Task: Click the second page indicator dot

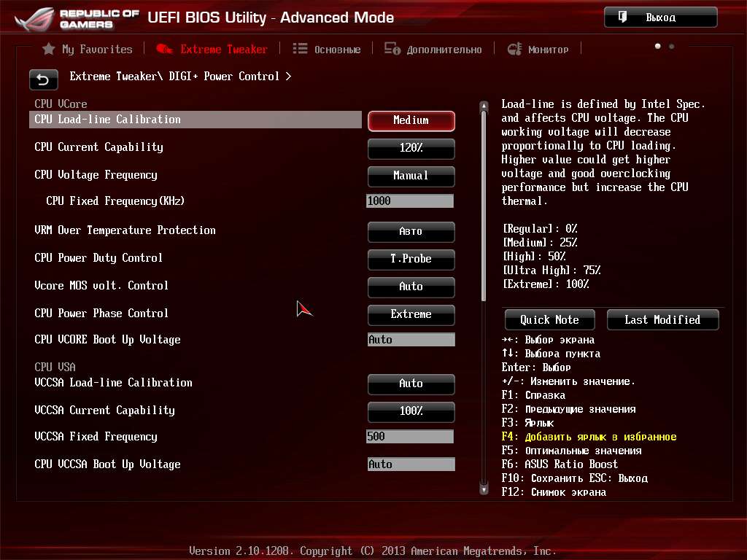Action: [672, 46]
